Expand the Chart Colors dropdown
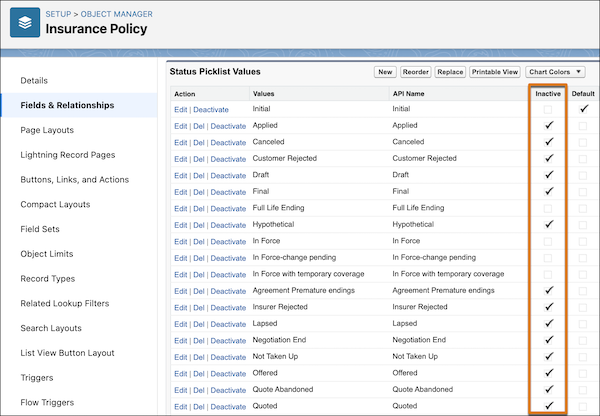 555,72
